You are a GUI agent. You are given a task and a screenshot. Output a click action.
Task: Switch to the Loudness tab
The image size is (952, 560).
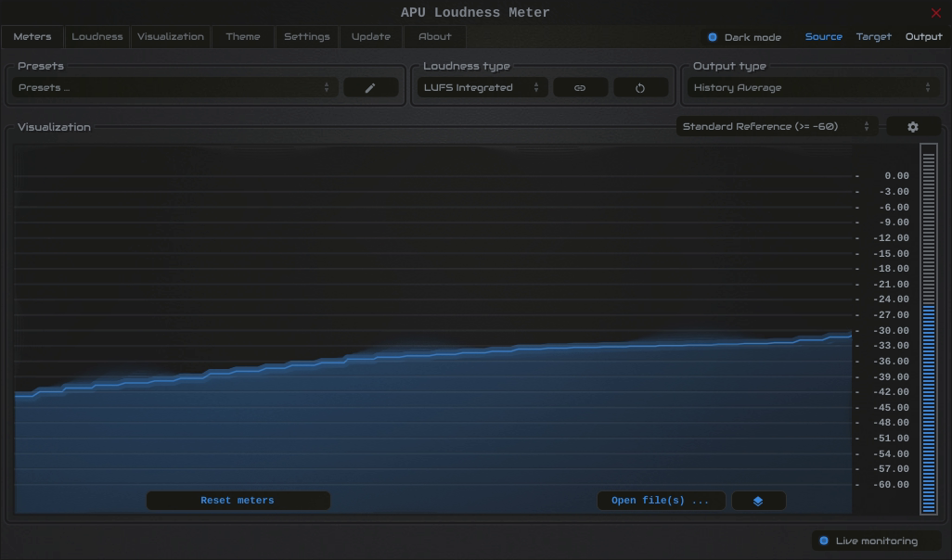[97, 36]
